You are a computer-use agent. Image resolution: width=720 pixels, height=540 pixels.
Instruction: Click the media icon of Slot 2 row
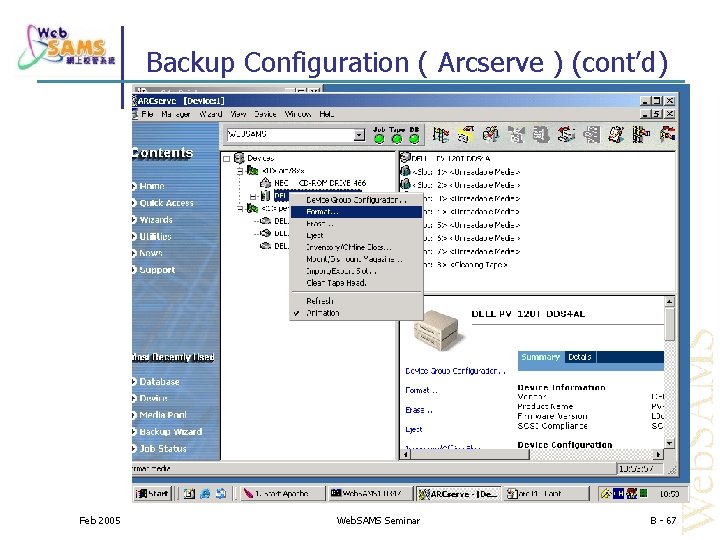(405, 185)
